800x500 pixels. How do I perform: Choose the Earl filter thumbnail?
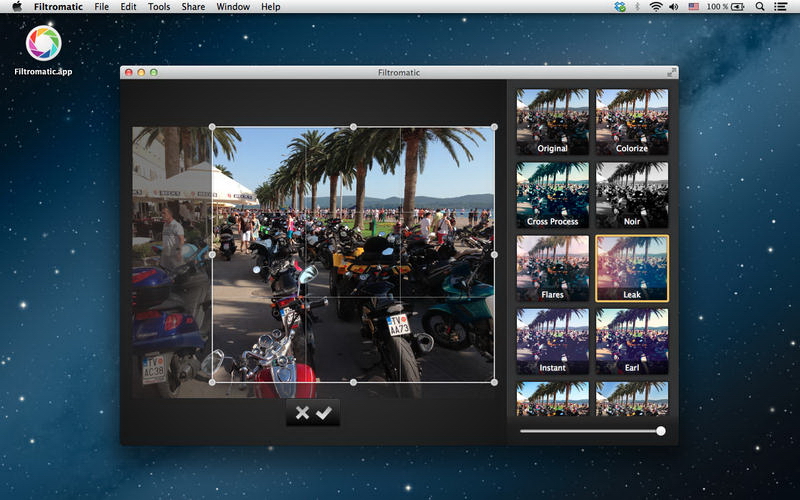click(632, 341)
